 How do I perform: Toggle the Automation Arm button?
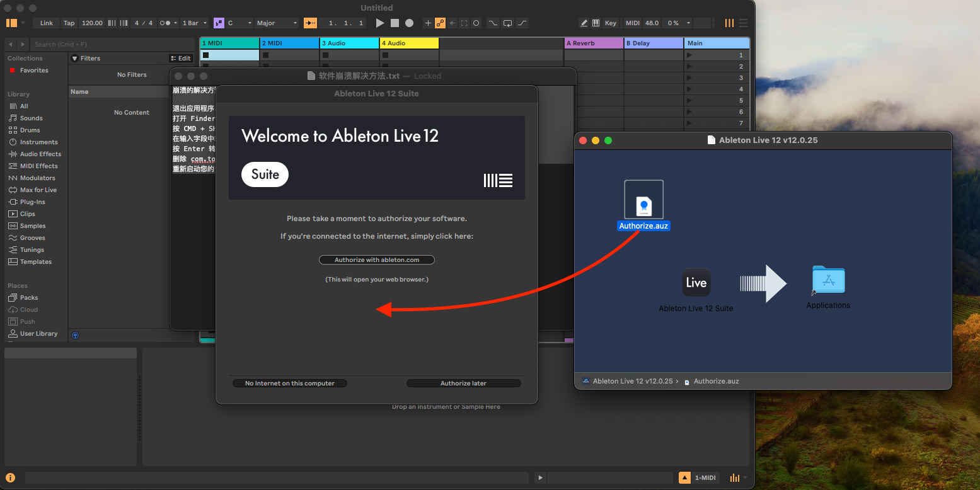click(440, 23)
